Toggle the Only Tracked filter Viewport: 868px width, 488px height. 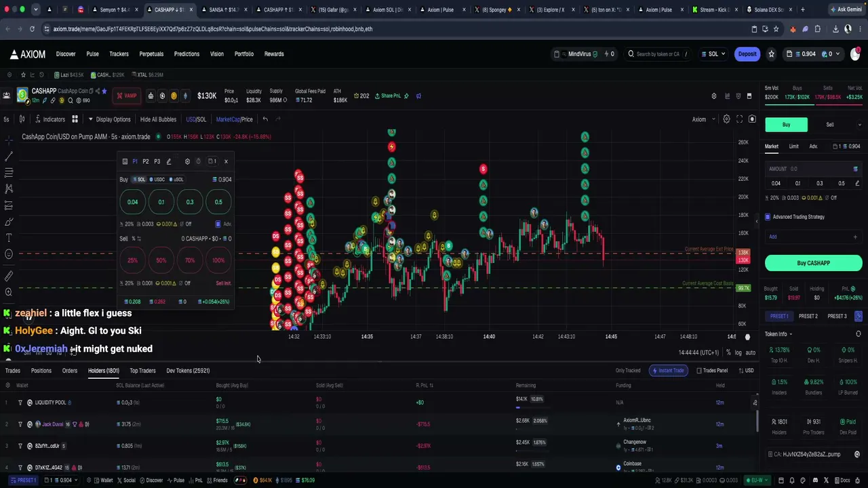[x=628, y=371]
